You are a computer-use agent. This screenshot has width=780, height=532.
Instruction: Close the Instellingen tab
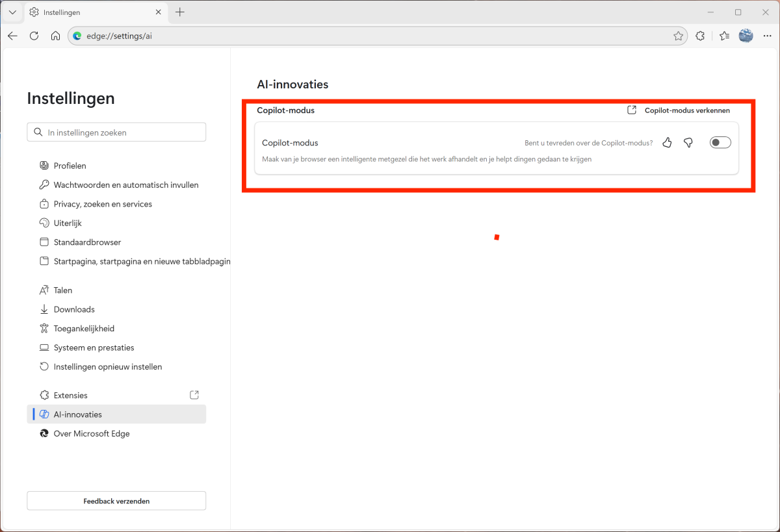(x=158, y=12)
